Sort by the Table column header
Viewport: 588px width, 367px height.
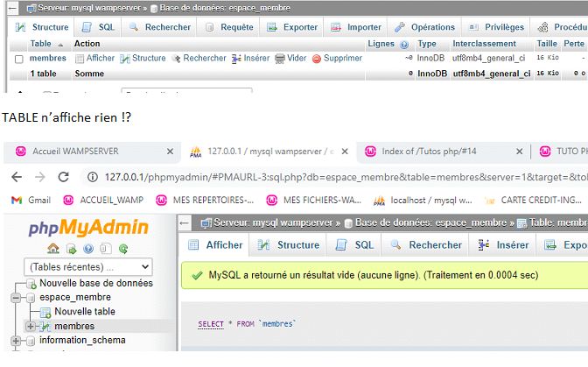pyautogui.click(x=40, y=44)
